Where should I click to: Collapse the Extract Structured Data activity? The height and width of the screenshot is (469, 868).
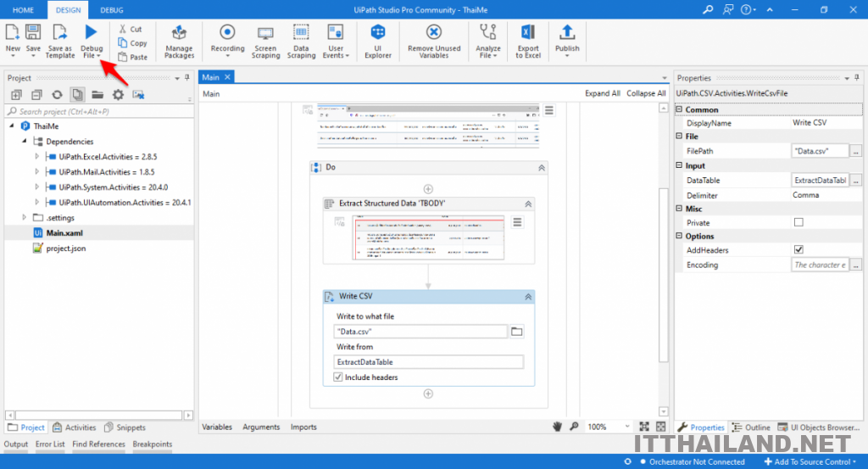point(528,204)
